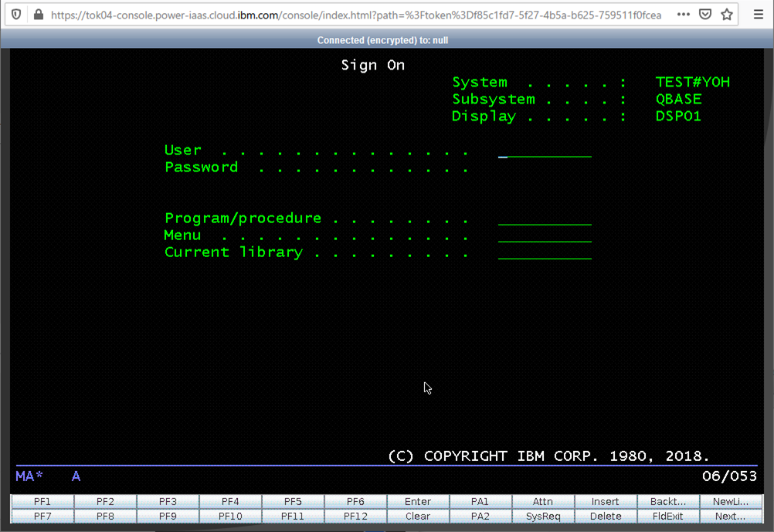This screenshot has height=532, width=774.
Task: Click the Clear key button
Action: click(418, 517)
